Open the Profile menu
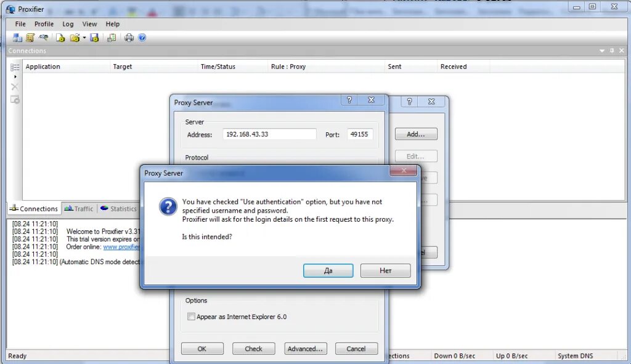 (x=44, y=24)
